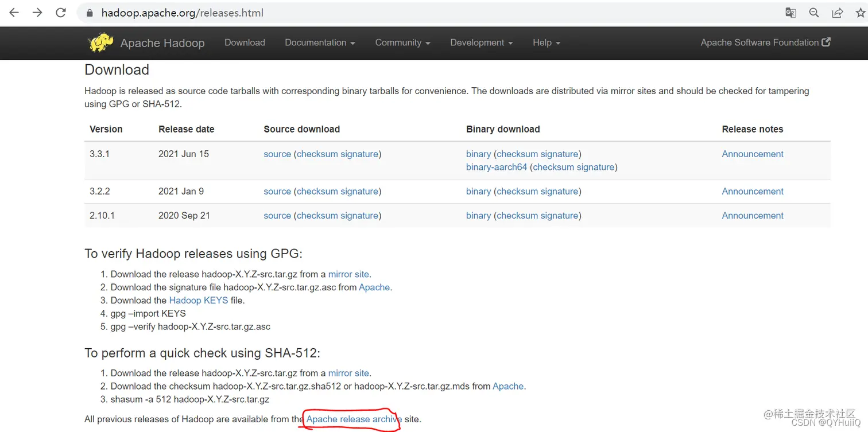Open Apache link in SHA-512 checksum step

click(508, 386)
